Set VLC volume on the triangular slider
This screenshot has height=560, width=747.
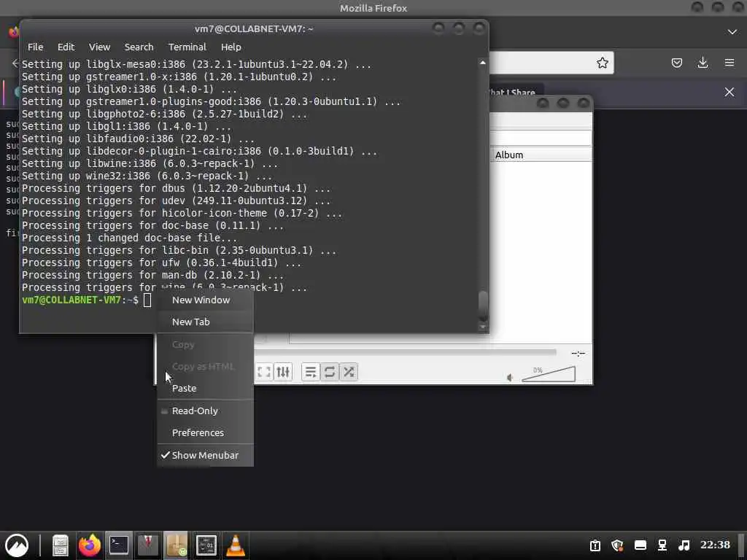pyautogui.click(x=549, y=374)
